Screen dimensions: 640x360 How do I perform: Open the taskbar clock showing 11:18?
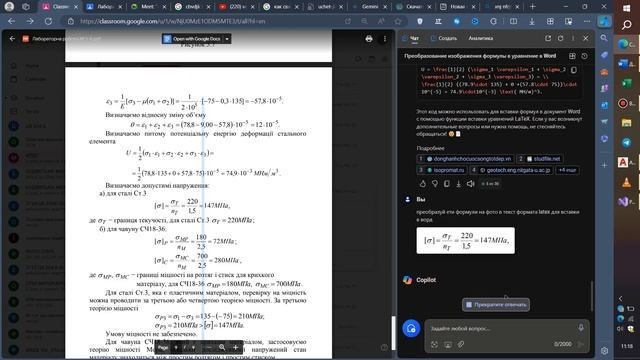click(x=627, y=346)
